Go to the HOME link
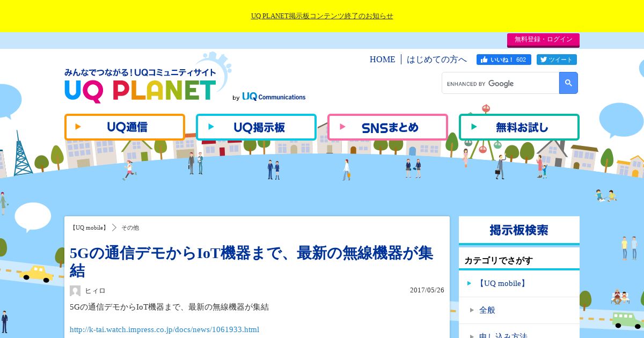644x338 pixels. point(382,60)
